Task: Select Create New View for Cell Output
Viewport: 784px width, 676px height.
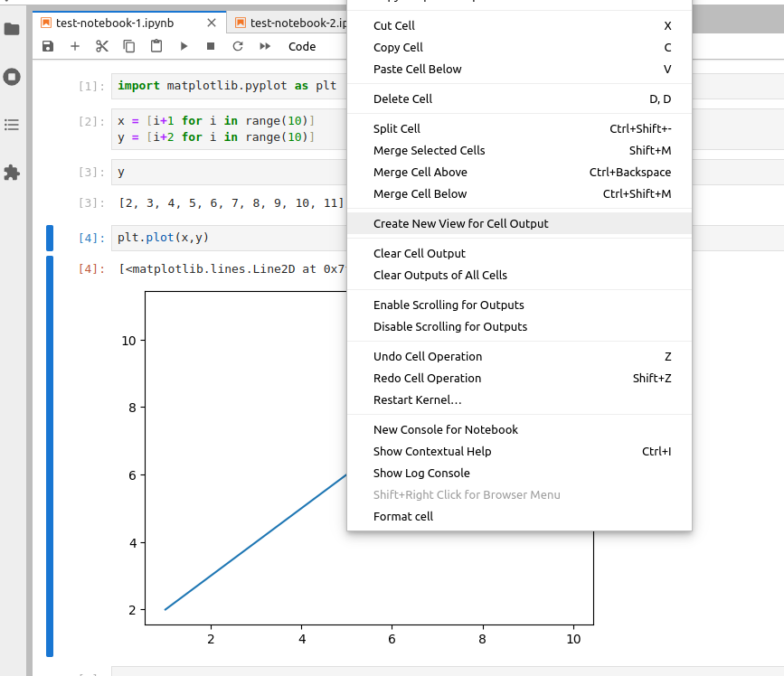Action: pos(519,224)
